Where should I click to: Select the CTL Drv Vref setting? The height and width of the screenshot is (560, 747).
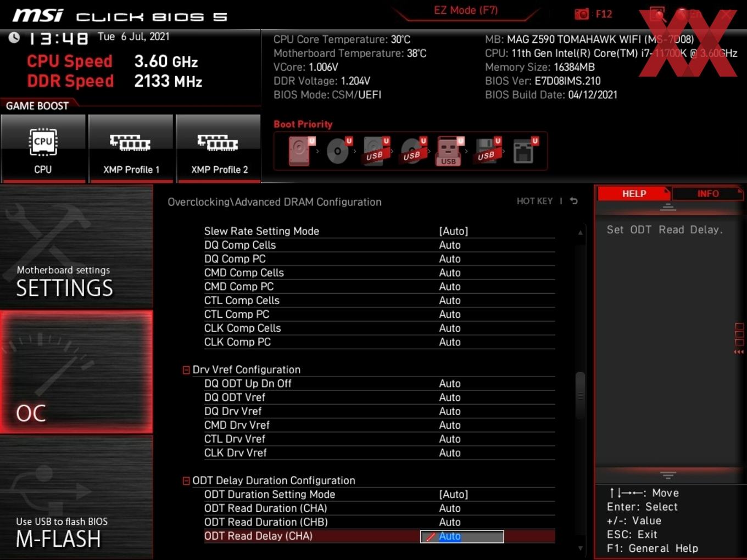380,439
